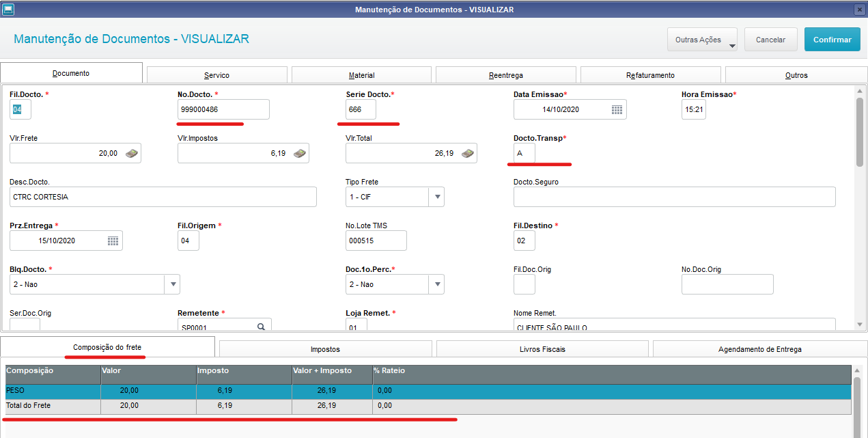The image size is (868, 438).
Task: Expand the Blq.Docto. dropdown
Action: (172, 284)
